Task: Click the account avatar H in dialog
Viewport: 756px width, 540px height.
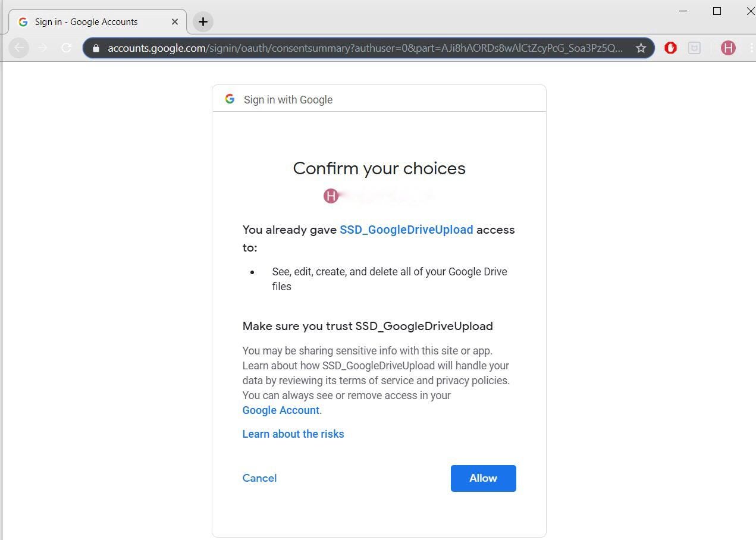Action: point(331,196)
